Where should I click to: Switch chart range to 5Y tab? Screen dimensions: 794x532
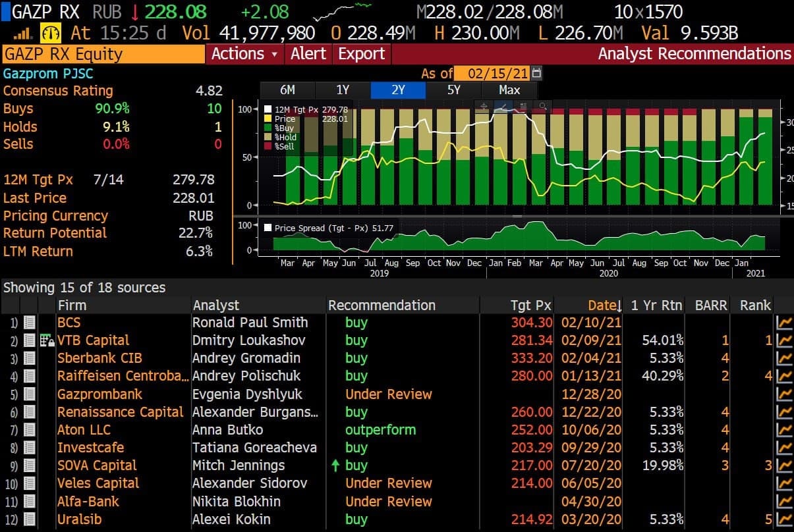coord(453,90)
